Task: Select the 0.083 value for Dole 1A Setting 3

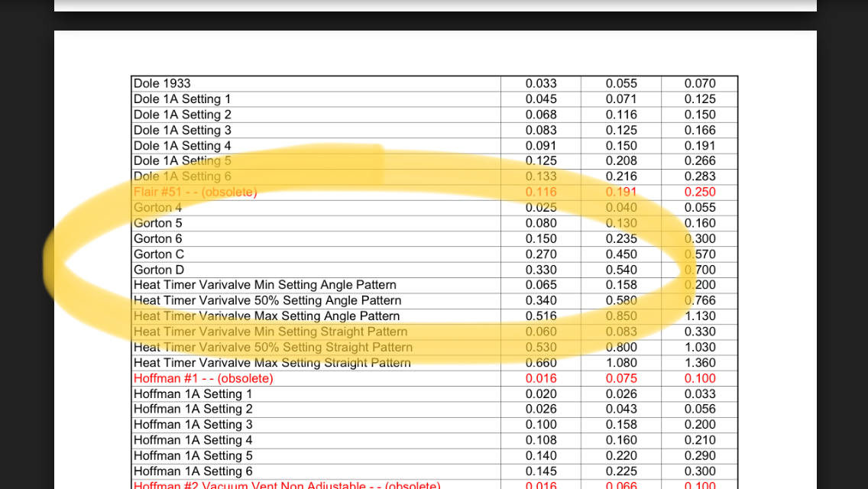Action: click(x=541, y=130)
